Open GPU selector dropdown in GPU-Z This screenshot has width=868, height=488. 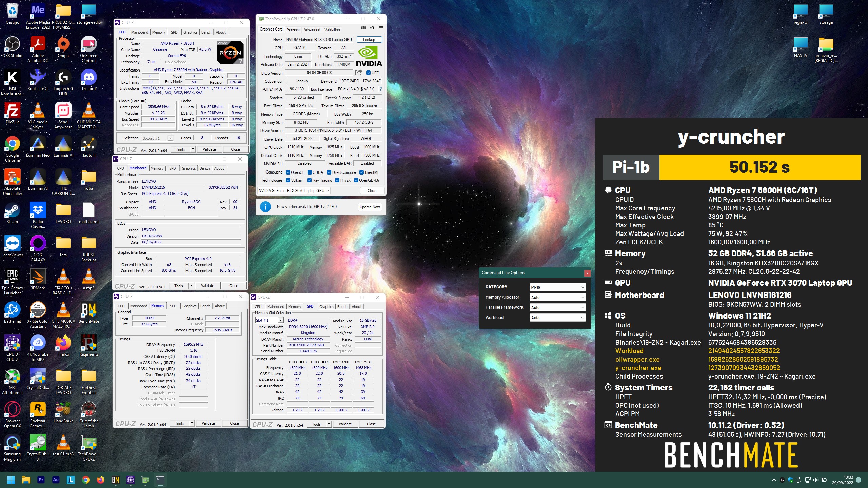[294, 191]
